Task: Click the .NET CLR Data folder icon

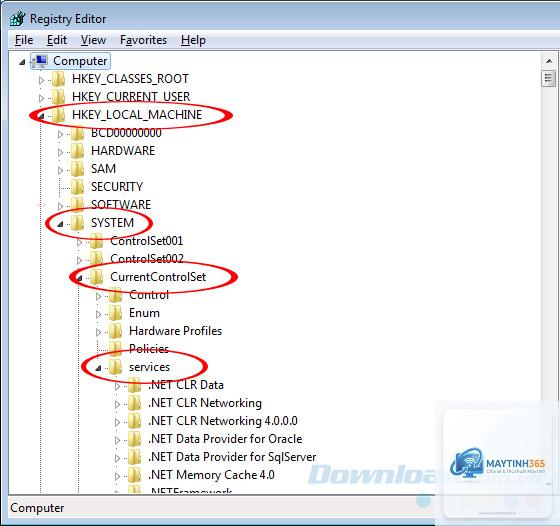Action: coord(135,385)
